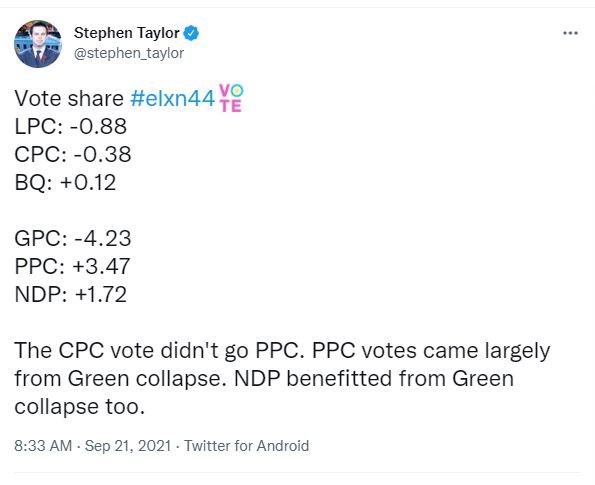The image size is (595, 485).
Task: Click 'NDP benefitted from Green' text
Action: [x=374, y=379]
